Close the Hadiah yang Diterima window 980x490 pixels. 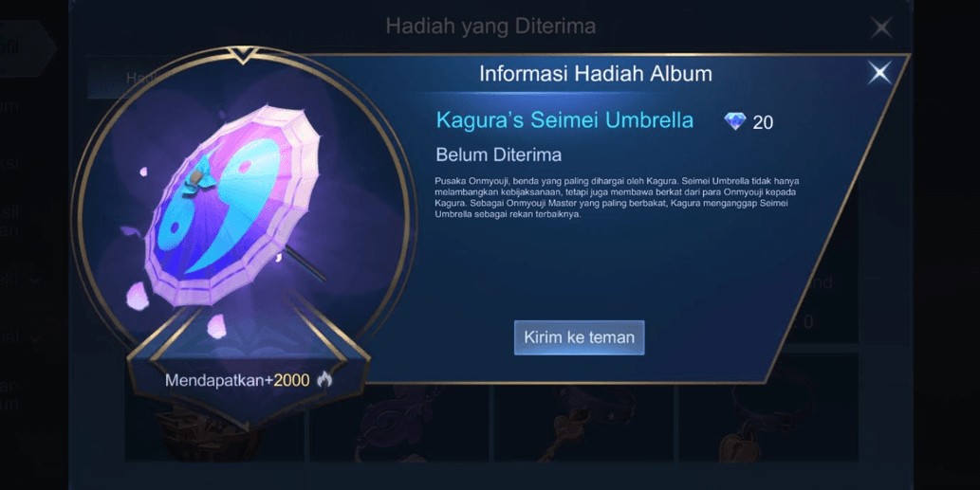(881, 27)
